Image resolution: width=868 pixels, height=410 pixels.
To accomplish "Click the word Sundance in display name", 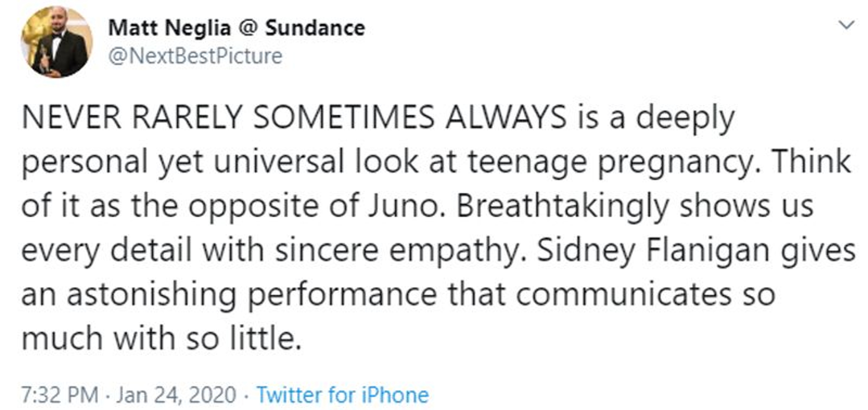I will point(315,28).
